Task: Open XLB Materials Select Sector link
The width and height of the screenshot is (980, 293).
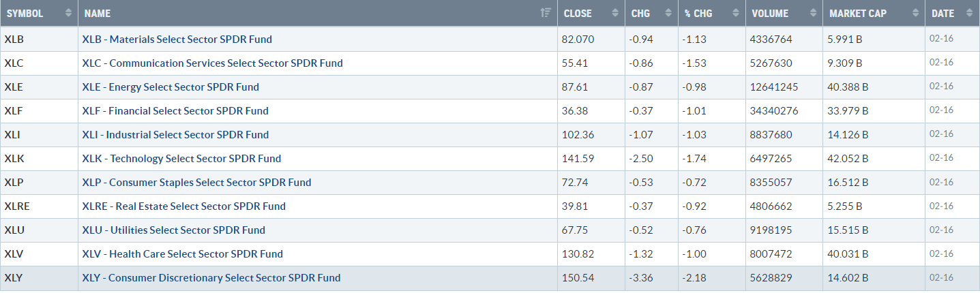Action: click(177, 40)
